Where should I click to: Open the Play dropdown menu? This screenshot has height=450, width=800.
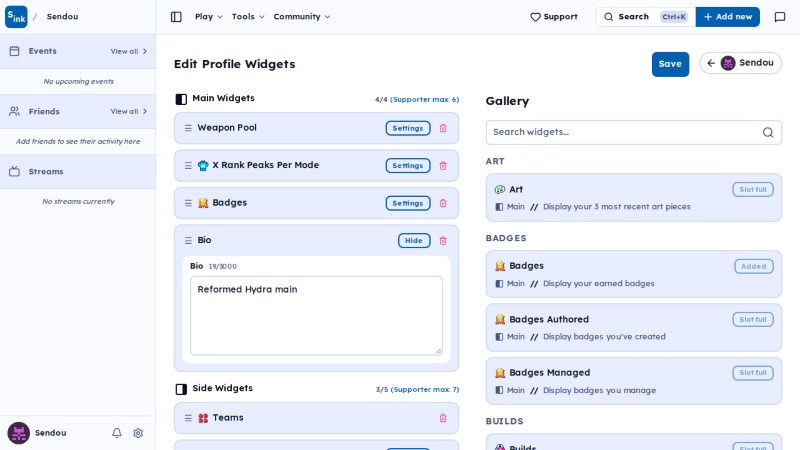209,17
